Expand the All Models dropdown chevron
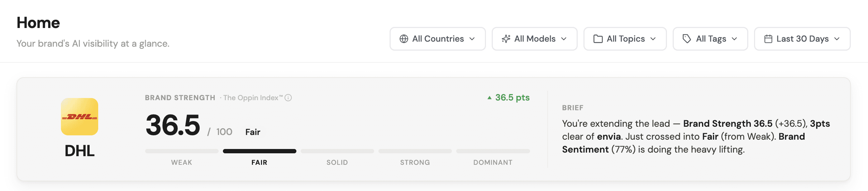This screenshot has height=191, width=868. (x=564, y=39)
